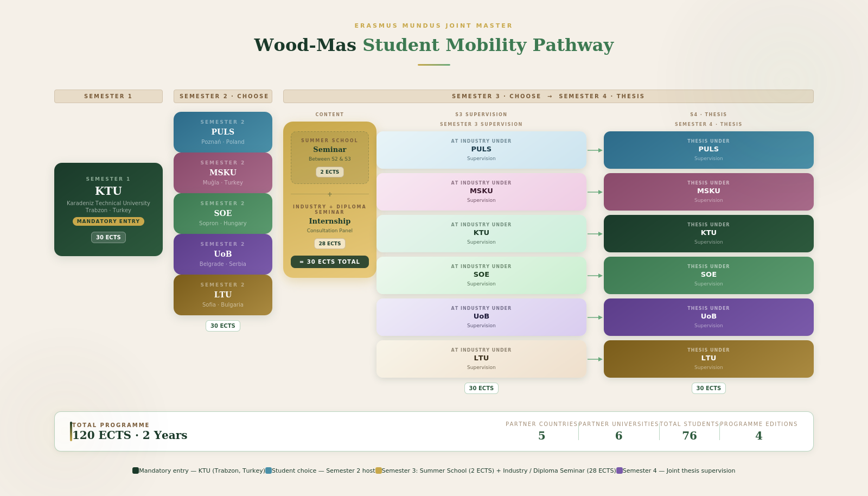Click the dark green Mandatory entry legend swatch

click(x=136, y=470)
